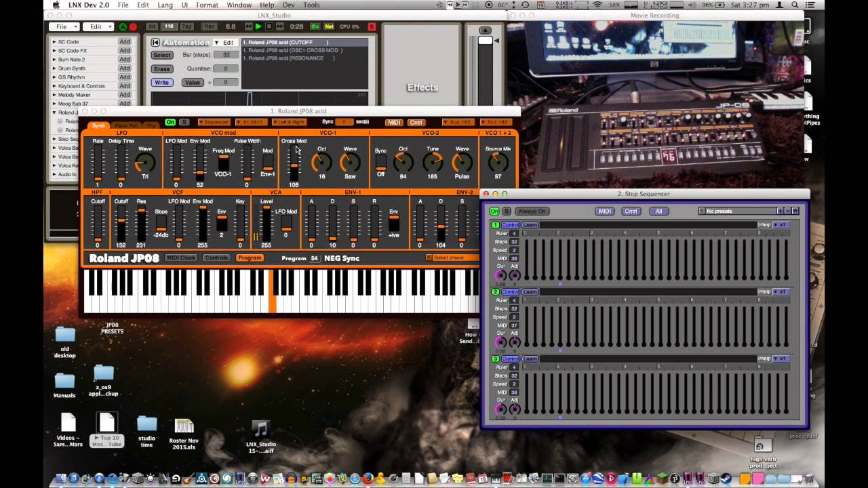868x488 pixels.
Task: Toggle the green On button in Roland JP08 window
Action: [170, 123]
